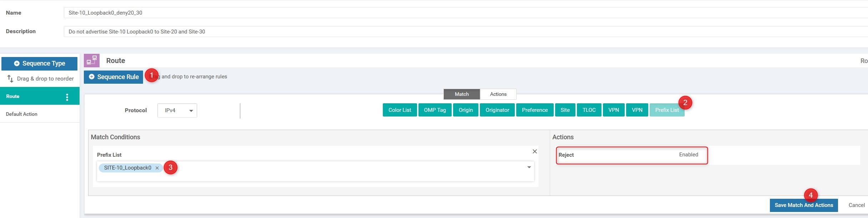Save Match And Actions

click(x=803, y=205)
